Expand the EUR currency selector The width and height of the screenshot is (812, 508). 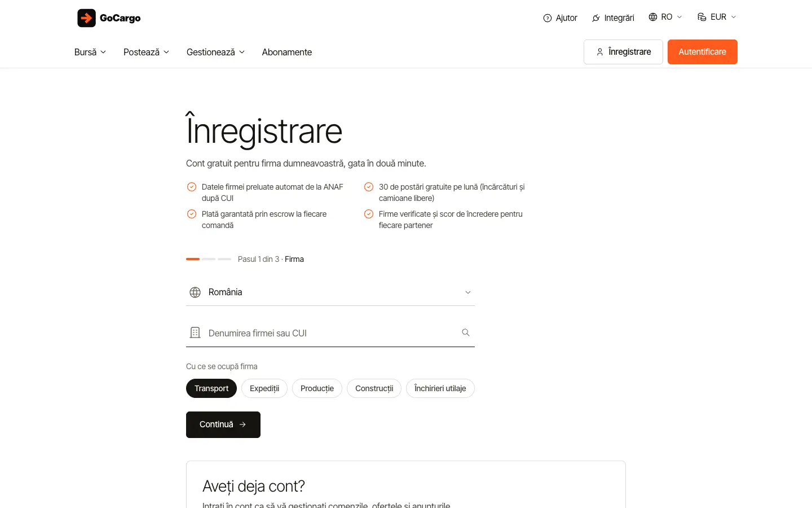pos(717,17)
